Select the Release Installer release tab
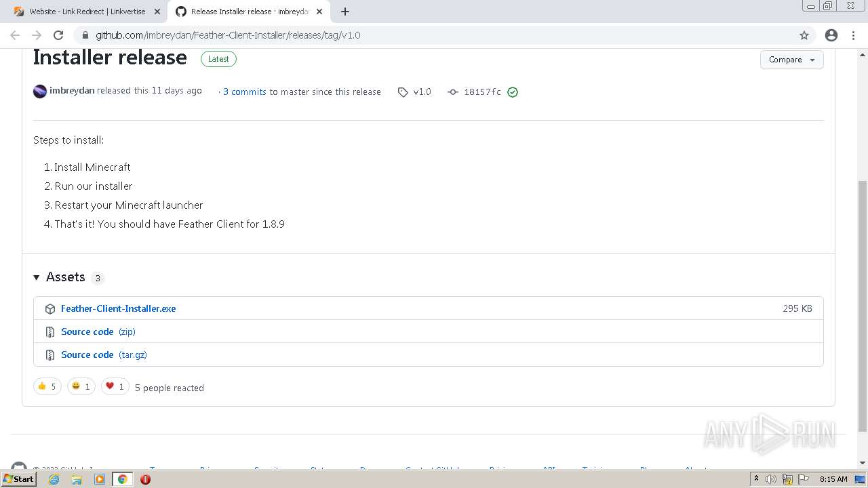Viewport: 868px width, 488px height. 248,12
